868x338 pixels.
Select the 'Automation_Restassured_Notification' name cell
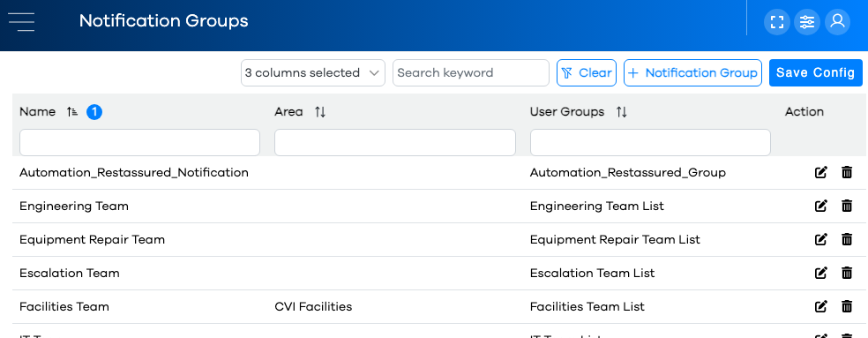coord(134,172)
